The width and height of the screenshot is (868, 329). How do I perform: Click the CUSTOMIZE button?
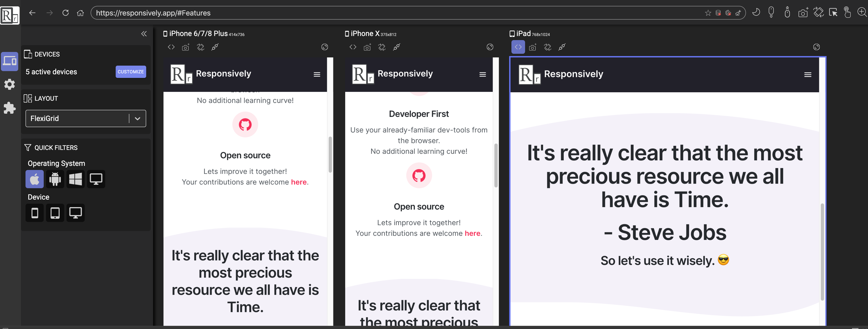point(131,72)
